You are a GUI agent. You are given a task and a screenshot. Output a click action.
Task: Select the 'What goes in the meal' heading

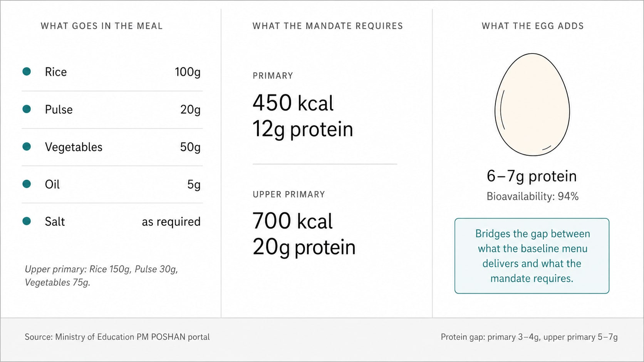[x=102, y=26]
